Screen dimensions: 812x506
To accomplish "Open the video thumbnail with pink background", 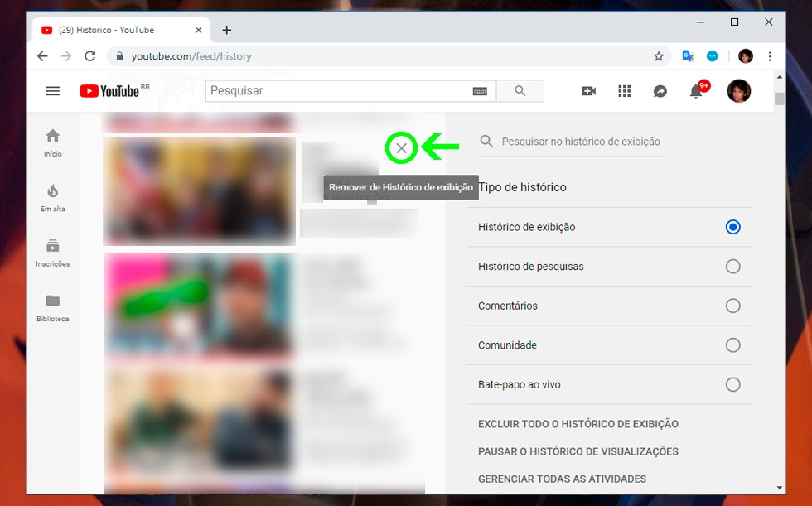I will coord(198,306).
